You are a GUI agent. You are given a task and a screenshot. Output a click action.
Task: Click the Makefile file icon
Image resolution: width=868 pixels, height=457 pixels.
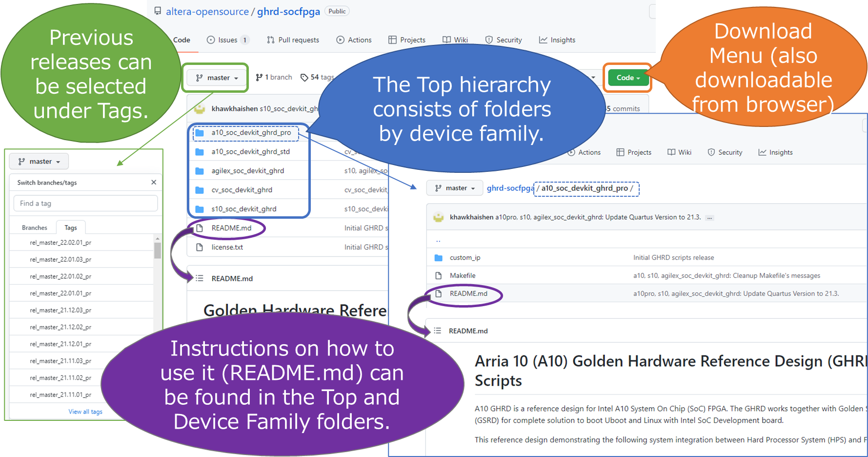point(438,276)
